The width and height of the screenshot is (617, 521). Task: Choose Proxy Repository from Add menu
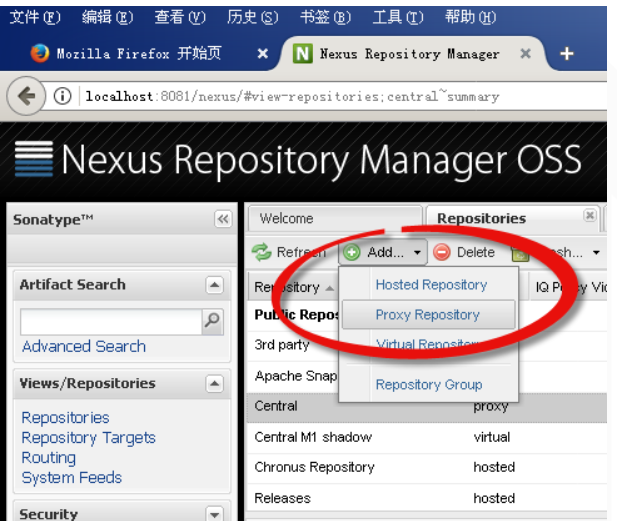(428, 314)
